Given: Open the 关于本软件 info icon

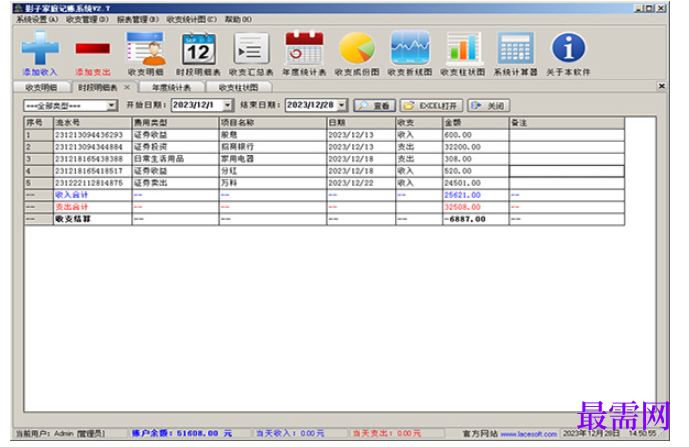Looking at the screenshot, I should (569, 48).
